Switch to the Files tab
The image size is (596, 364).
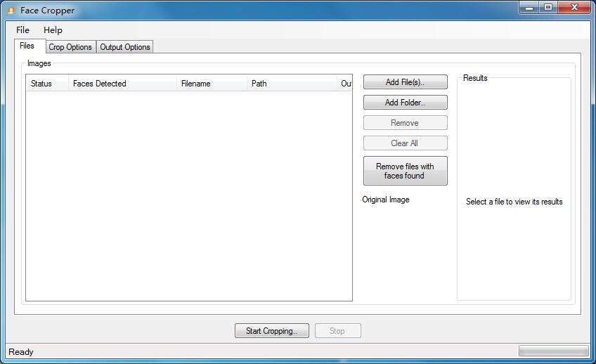[27, 46]
